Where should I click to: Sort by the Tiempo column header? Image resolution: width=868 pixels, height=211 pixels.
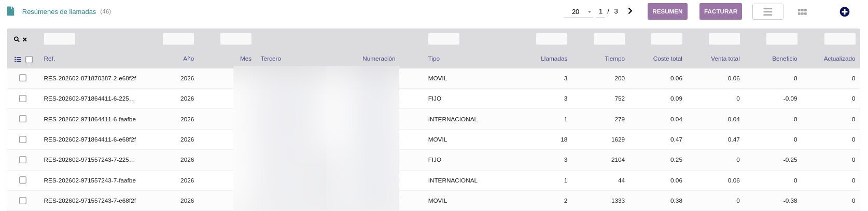614,59
